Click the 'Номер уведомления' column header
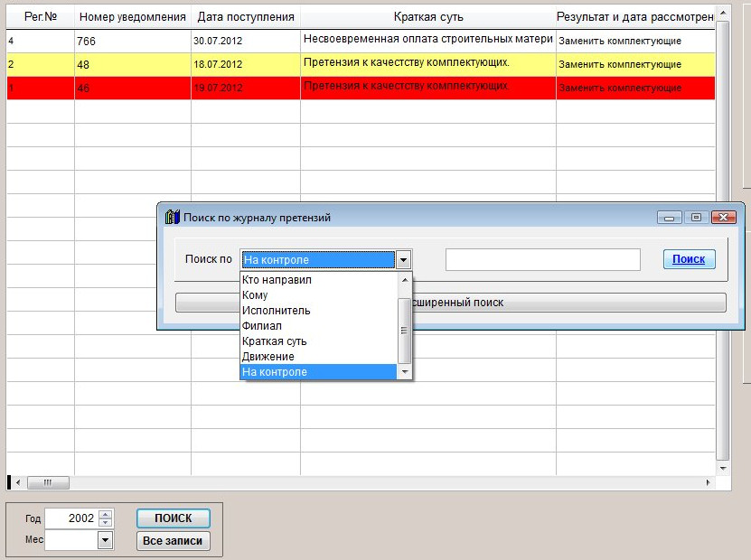Viewport: 751px width, 560px height. tap(133, 17)
